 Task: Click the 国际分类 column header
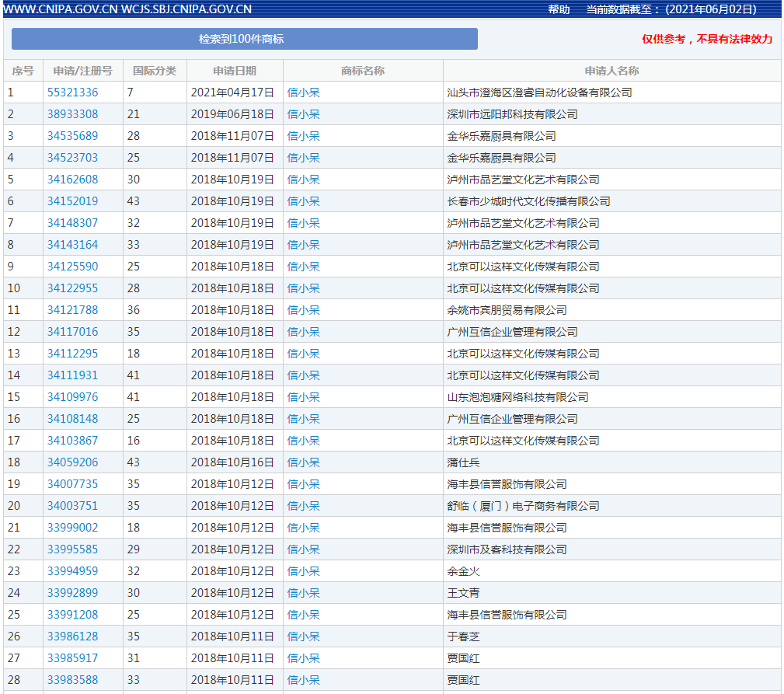point(155,71)
